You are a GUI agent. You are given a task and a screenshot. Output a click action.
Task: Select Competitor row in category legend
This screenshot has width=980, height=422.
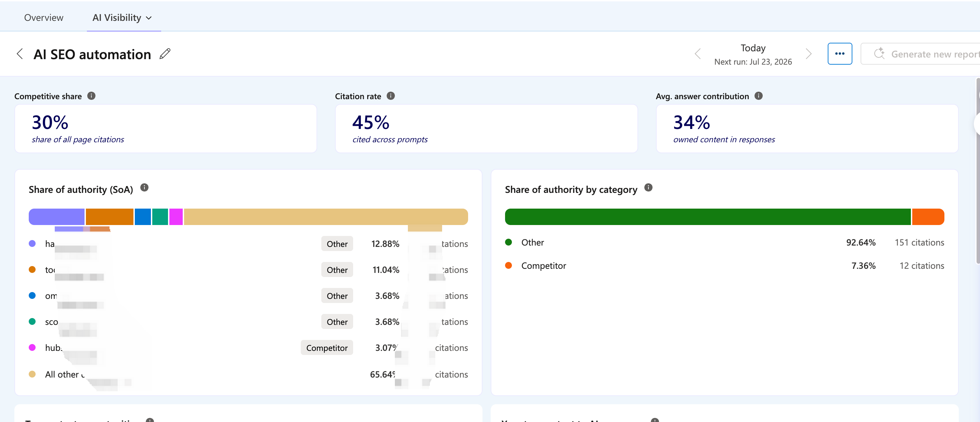point(724,266)
